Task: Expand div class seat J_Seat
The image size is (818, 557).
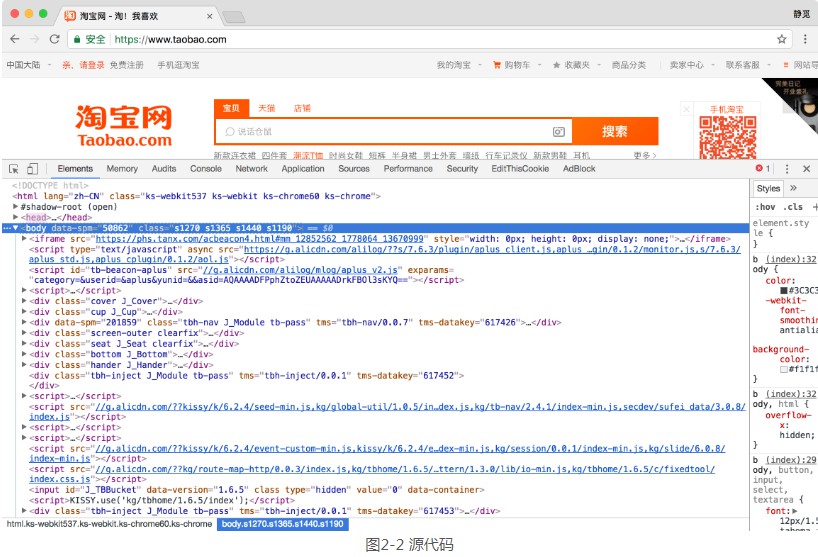Action: point(24,344)
